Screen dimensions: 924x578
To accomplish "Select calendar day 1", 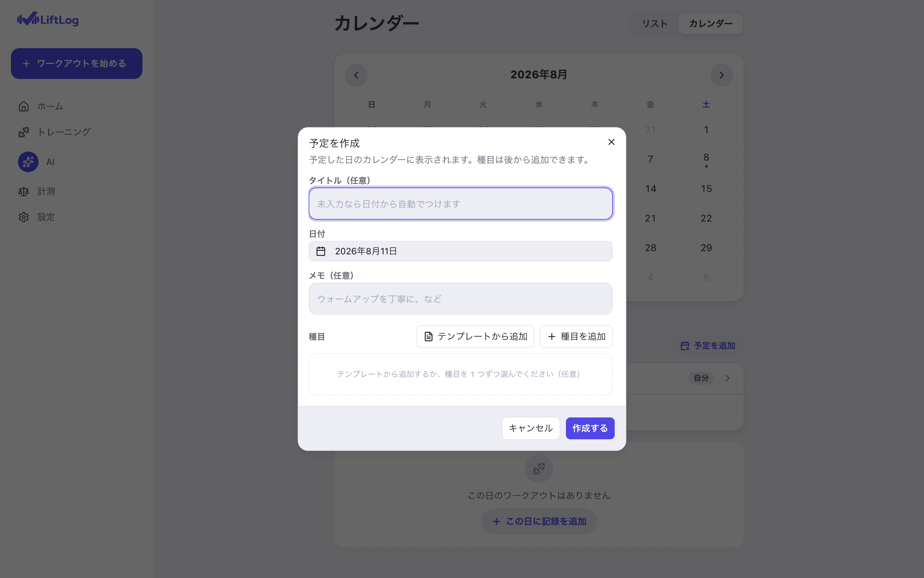I will (x=706, y=130).
